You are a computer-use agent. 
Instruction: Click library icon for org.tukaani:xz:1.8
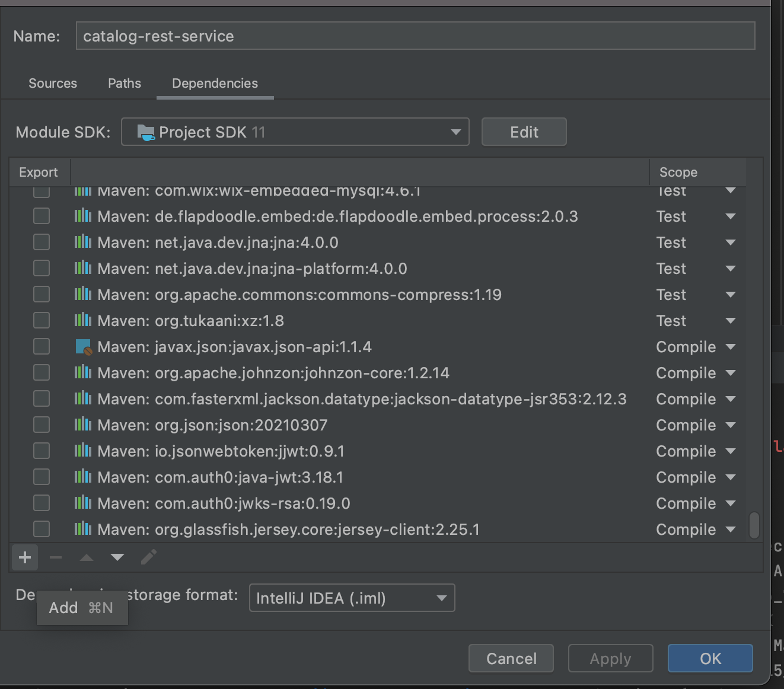[83, 321]
